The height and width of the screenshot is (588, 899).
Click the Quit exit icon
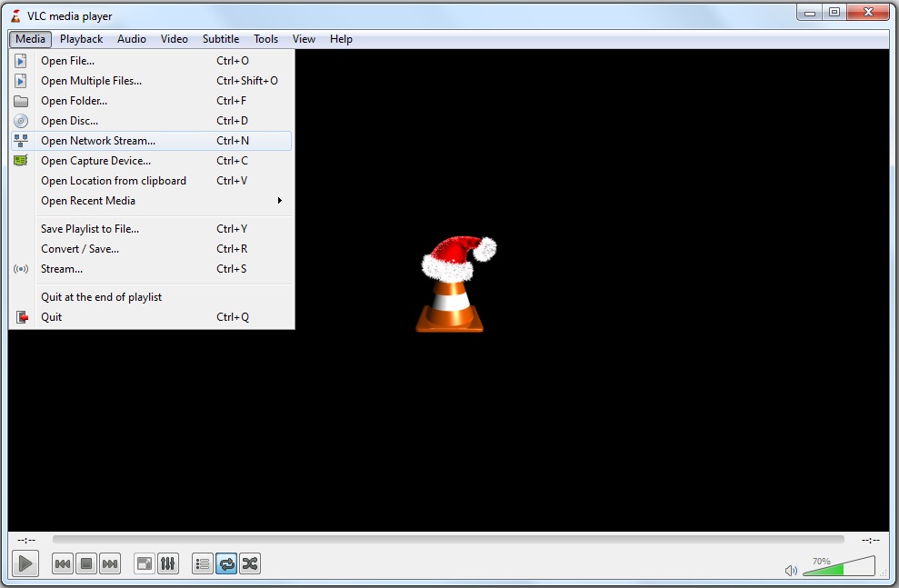pos(22,317)
